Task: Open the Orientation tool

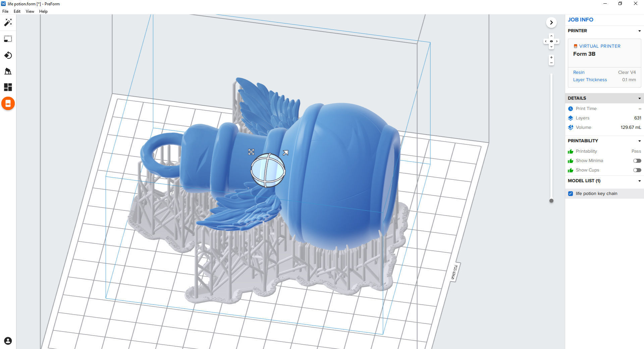Action: (8, 55)
